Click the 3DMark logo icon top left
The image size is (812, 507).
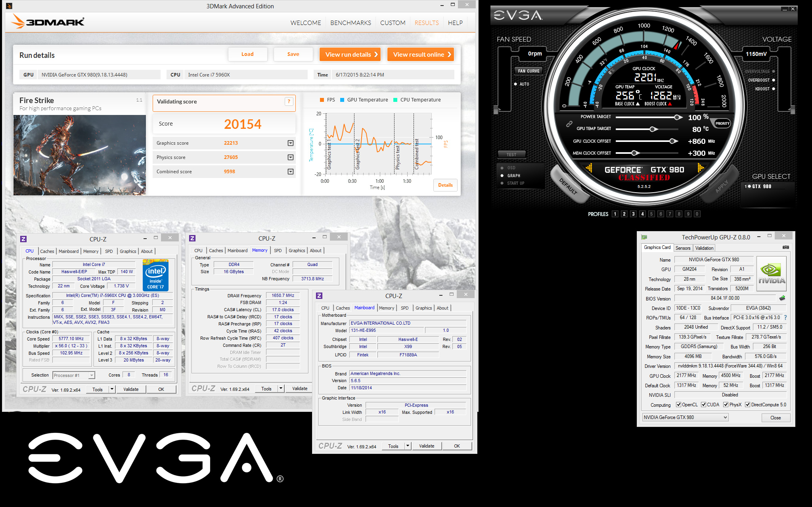pyautogui.click(x=10, y=6)
